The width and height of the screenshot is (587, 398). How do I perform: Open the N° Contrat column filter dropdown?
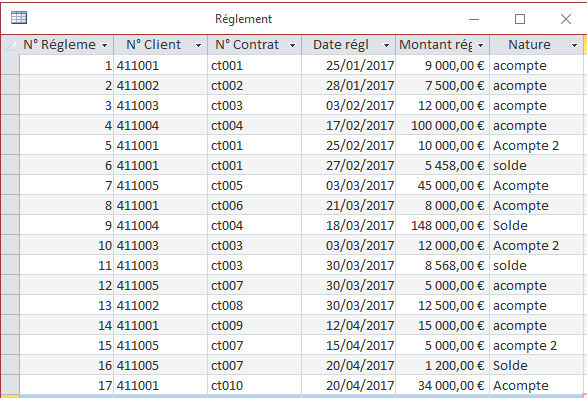coord(292,45)
